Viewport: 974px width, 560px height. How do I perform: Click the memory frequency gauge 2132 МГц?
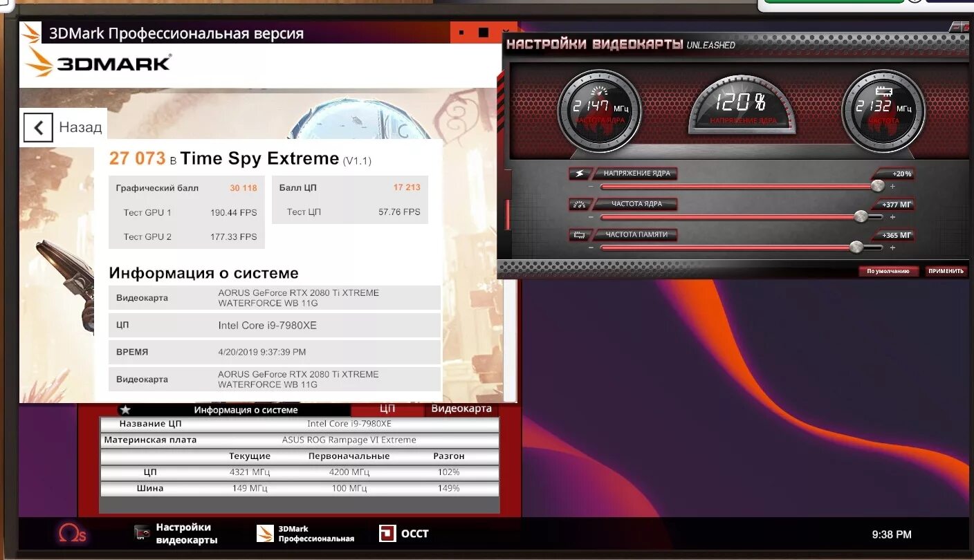(883, 111)
